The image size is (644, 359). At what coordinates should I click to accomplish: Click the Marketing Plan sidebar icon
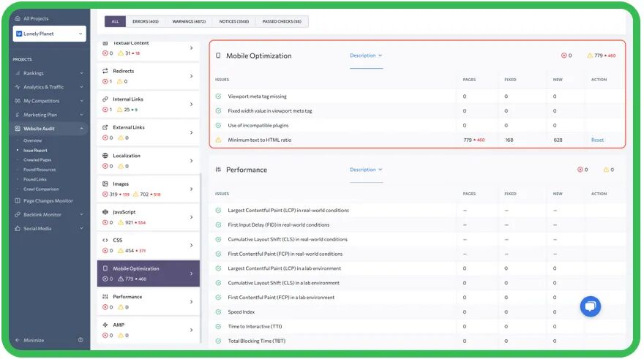click(x=18, y=115)
